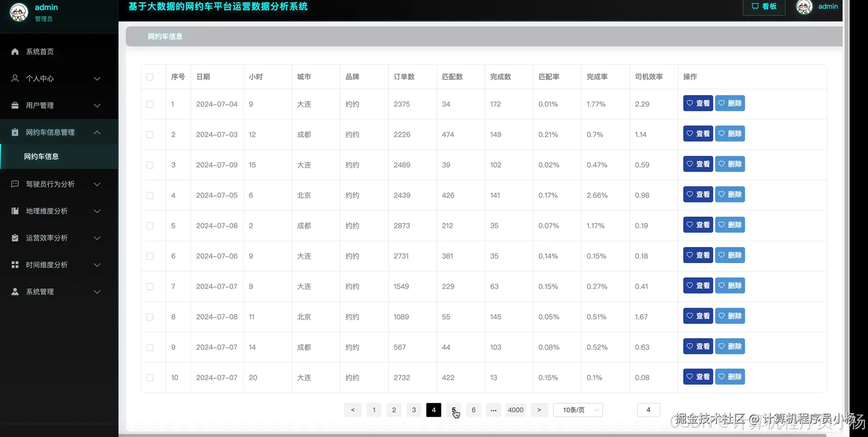The width and height of the screenshot is (868, 437).
Task: Click the grid icon beside 时间维度分析
Action: [15, 265]
